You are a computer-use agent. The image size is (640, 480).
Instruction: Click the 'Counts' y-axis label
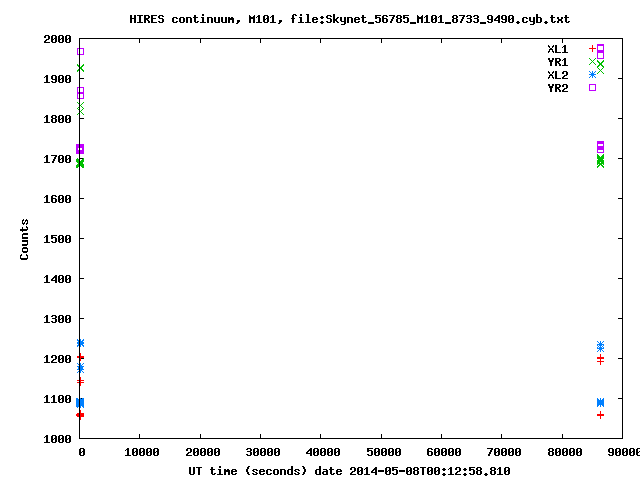[24, 239]
